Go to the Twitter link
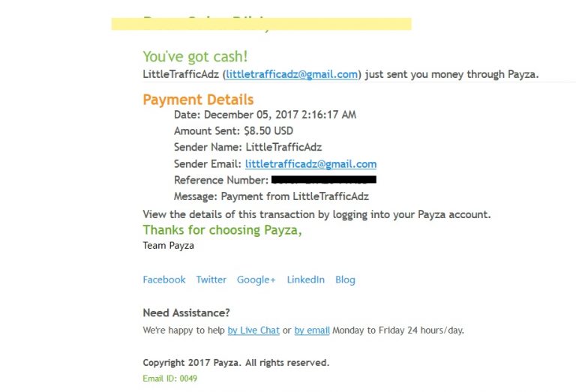 211,280
